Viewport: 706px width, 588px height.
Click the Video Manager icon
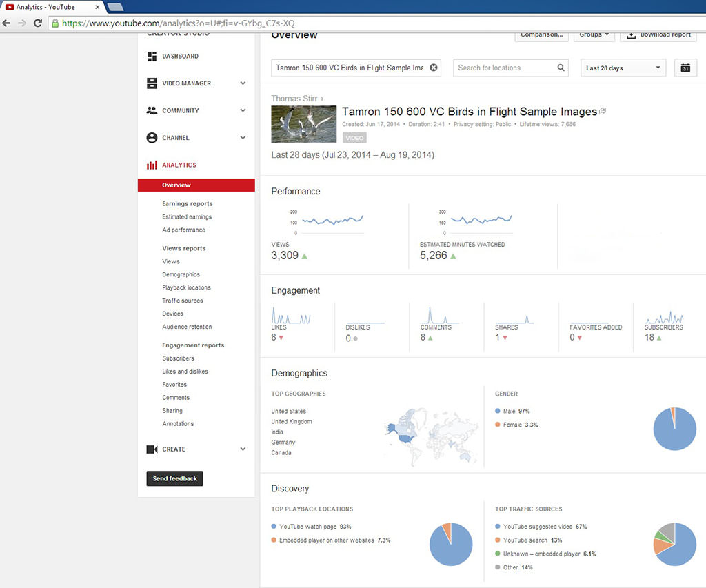tap(152, 83)
